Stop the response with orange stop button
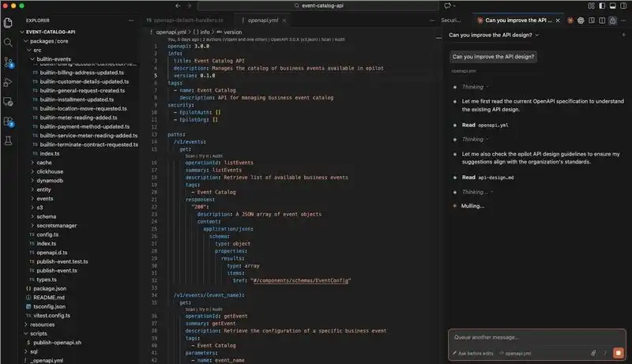 tap(619, 353)
